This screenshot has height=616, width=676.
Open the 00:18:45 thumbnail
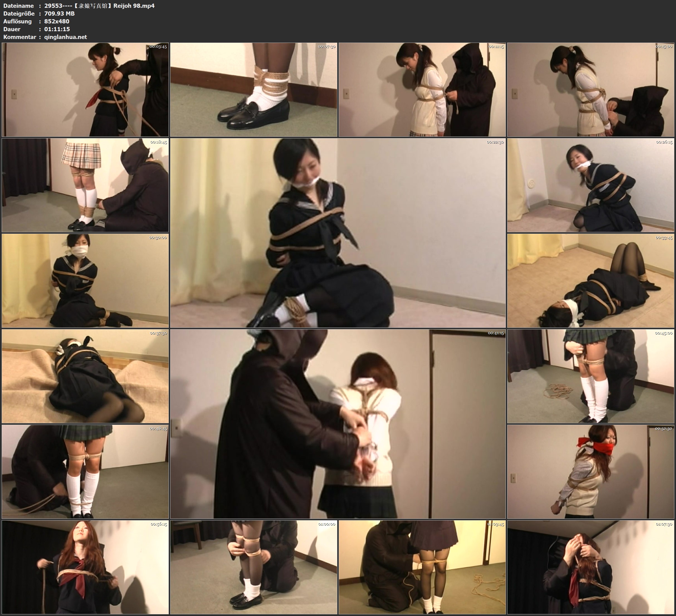pyautogui.click(x=85, y=185)
